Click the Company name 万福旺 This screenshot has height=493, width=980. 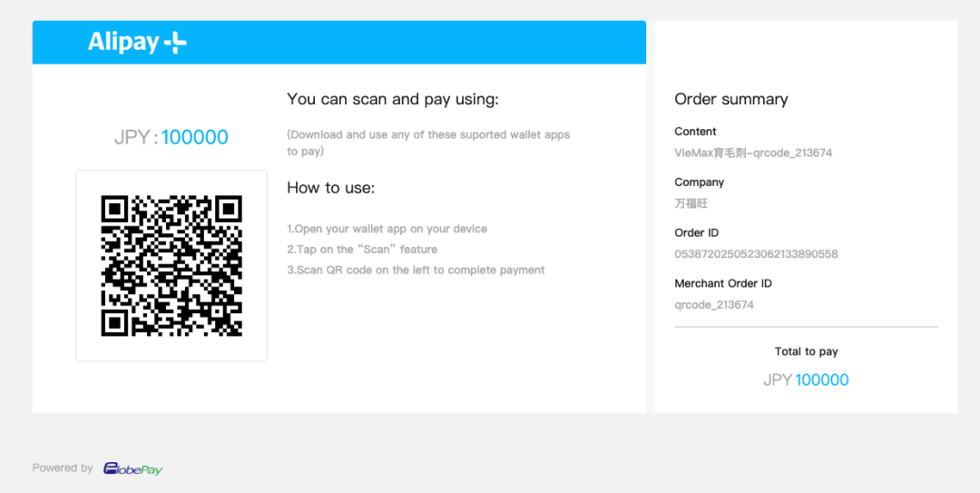(691, 203)
